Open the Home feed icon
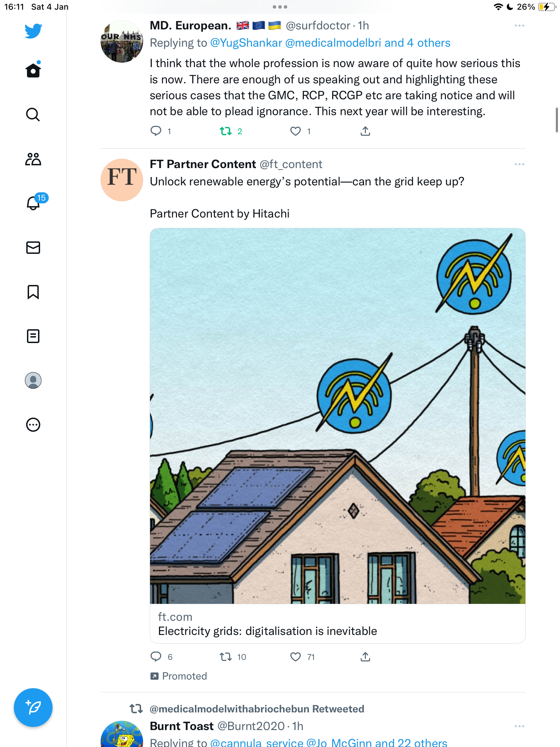This screenshot has width=560, height=747. click(x=33, y=70)
